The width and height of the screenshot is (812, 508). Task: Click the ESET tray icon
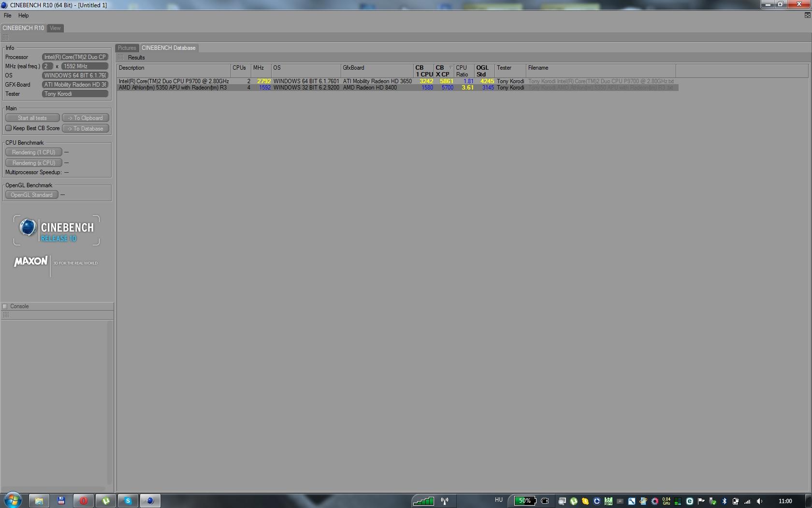[690, 501]
